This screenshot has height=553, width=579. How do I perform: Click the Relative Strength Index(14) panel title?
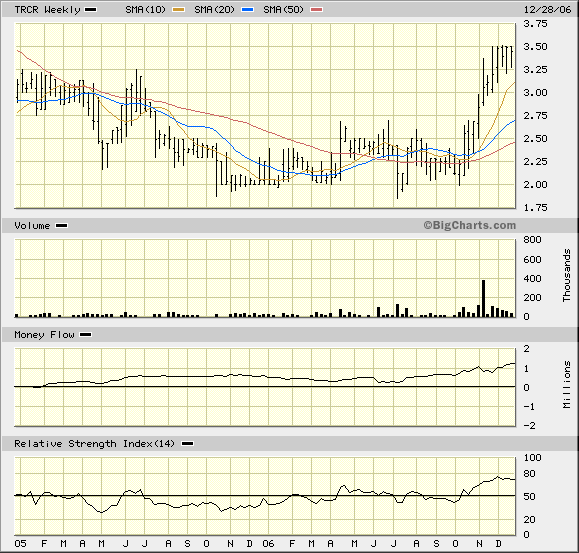pos(94,443)
